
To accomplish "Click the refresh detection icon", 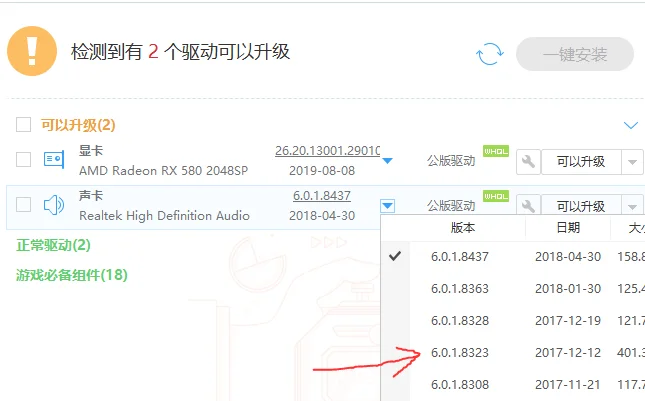I will point(490,54).
